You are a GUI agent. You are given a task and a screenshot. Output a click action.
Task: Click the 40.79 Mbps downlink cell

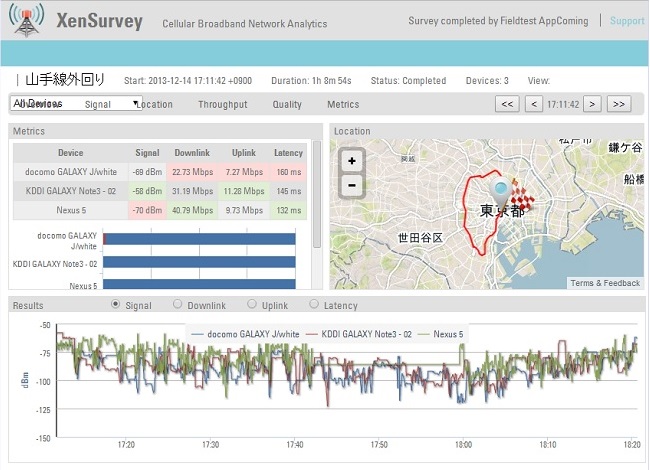192,210
